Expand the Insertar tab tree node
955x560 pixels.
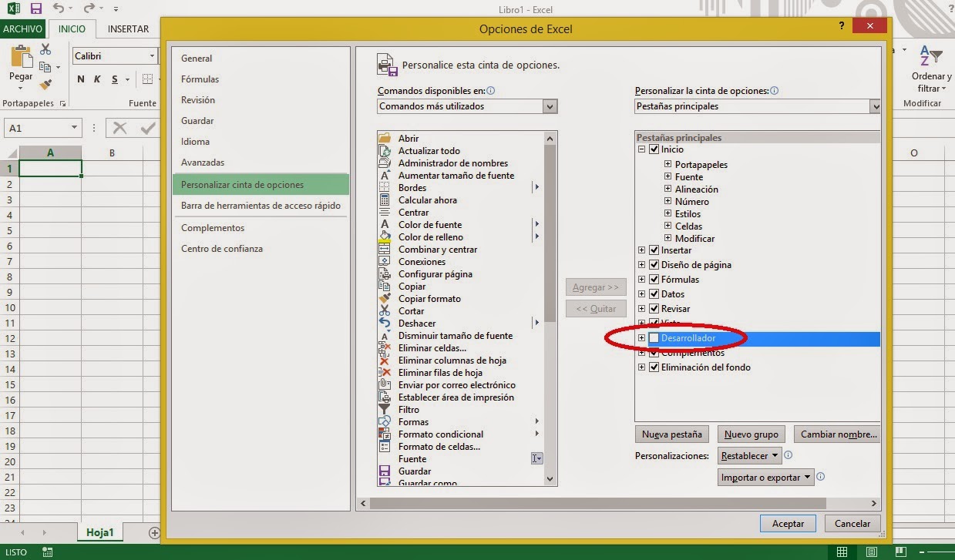[641, 250]
